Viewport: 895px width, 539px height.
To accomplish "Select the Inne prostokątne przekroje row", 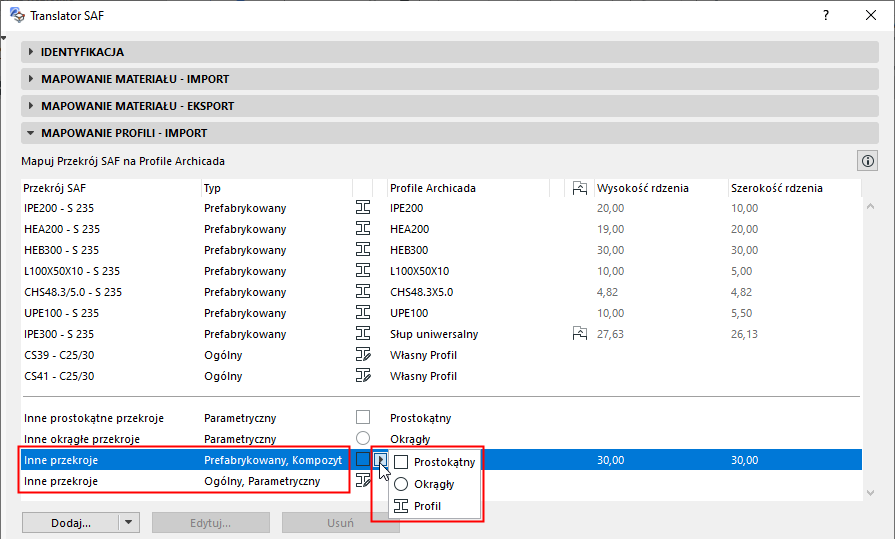I will 441,418.
